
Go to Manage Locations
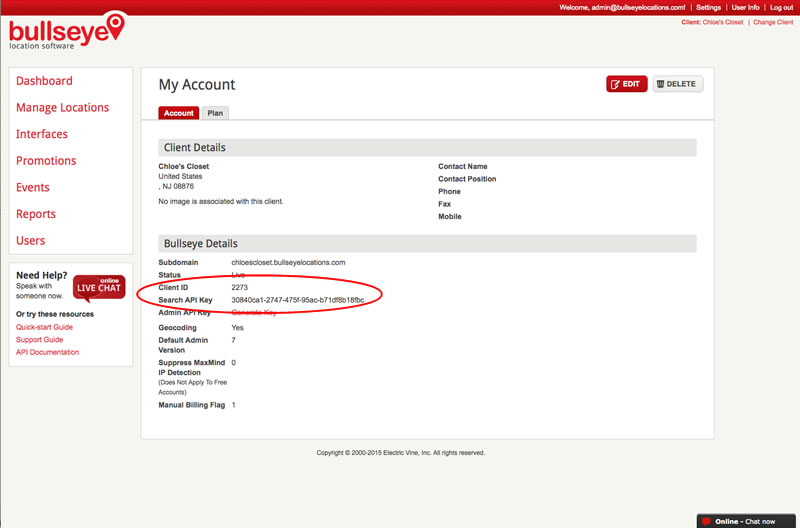tap(62, 108)
